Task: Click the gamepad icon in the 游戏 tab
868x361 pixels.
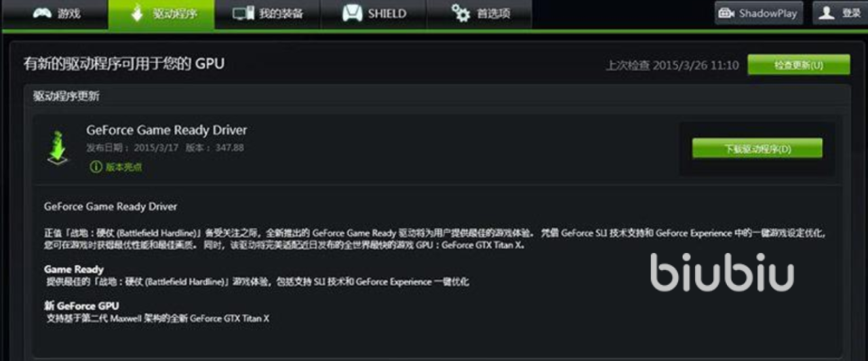Action: point(42,14)
